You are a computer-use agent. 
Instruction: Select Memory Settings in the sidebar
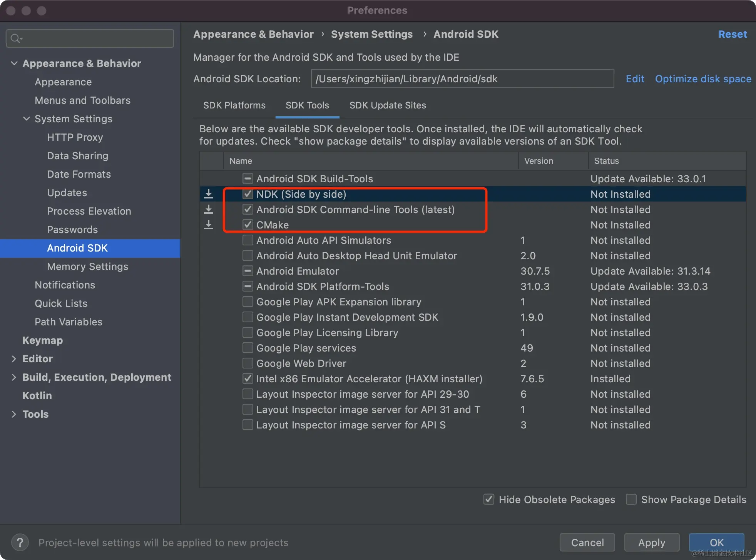pos(87,266)
